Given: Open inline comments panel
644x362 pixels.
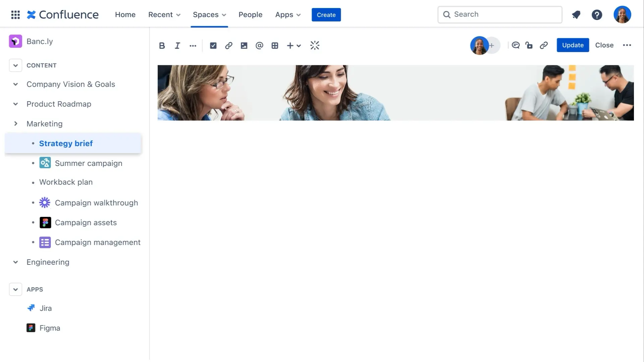Looking at the screenshot, I should (x=516, y=45).
